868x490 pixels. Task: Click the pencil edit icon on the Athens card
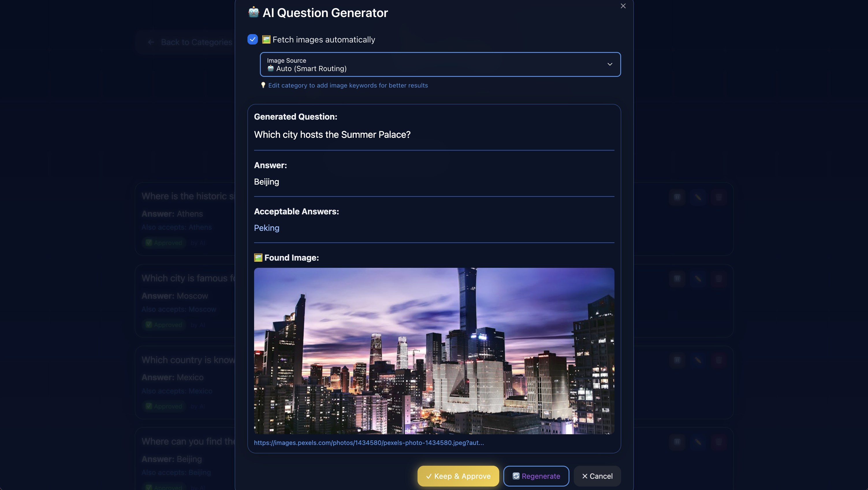[698, 197]
